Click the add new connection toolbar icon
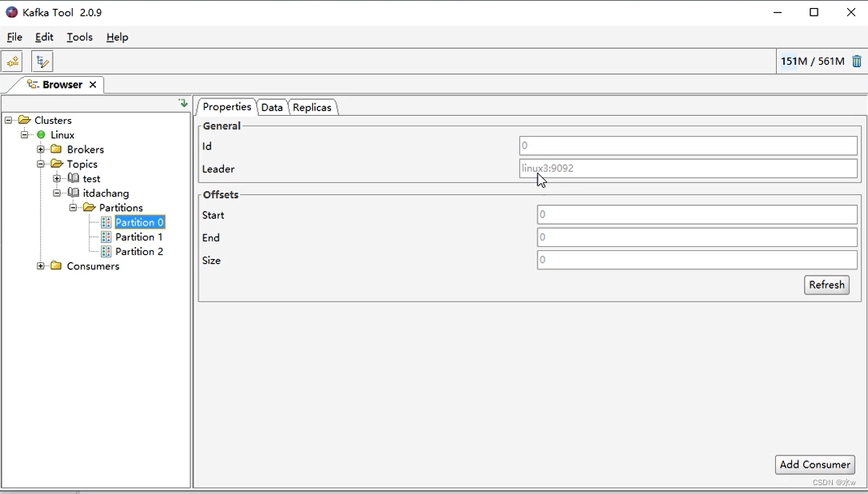 coord(12,62)
